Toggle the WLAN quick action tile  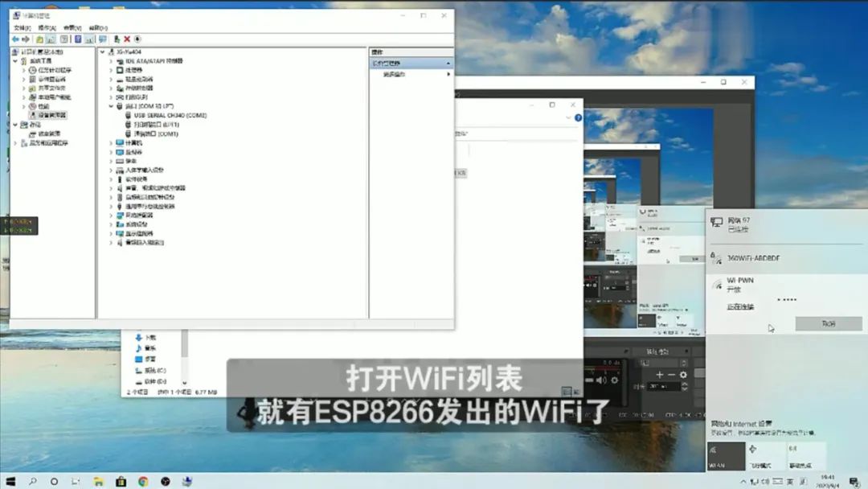pos(726,456)
